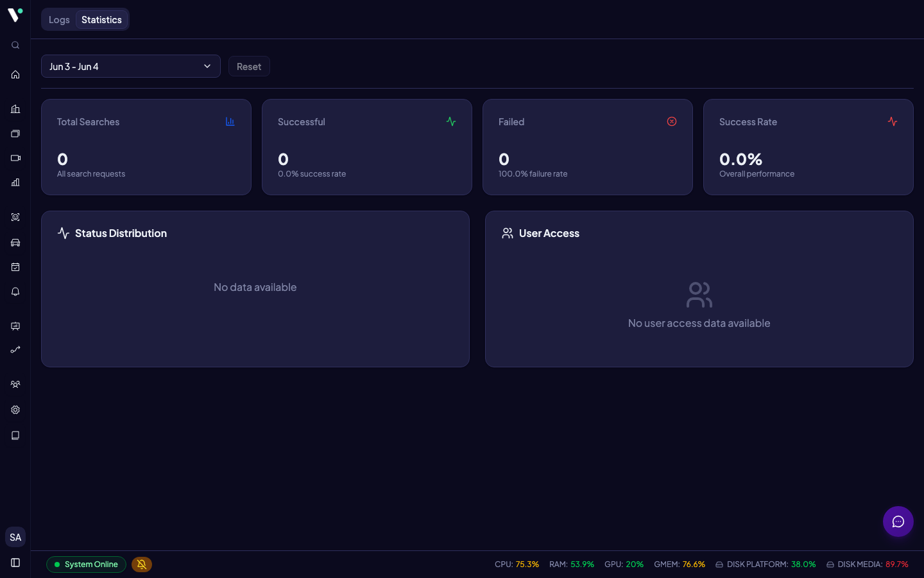This screenshot has width=924, height=578.
Task: Click the green Successful activity icon
Action: point(451,121)
